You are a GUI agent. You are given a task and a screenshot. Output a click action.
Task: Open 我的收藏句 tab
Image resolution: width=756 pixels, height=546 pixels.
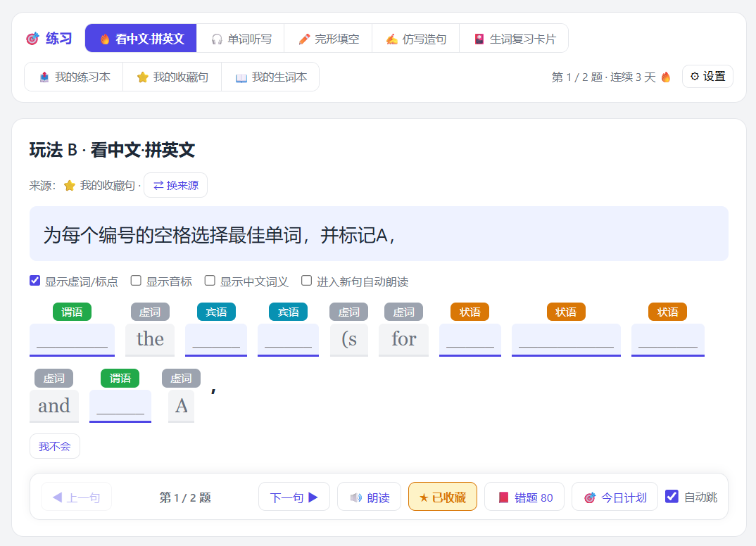pyautogui.click(x=172, y=77)
